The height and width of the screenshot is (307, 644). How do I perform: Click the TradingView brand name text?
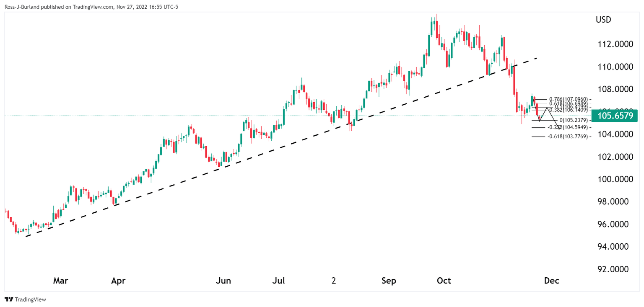pos(30,299)
